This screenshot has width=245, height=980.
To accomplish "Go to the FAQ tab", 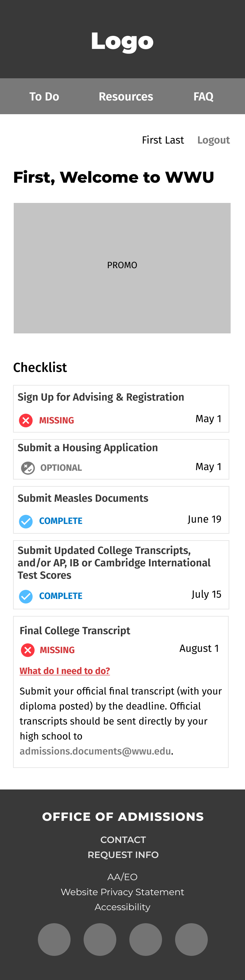I will 203,97.
